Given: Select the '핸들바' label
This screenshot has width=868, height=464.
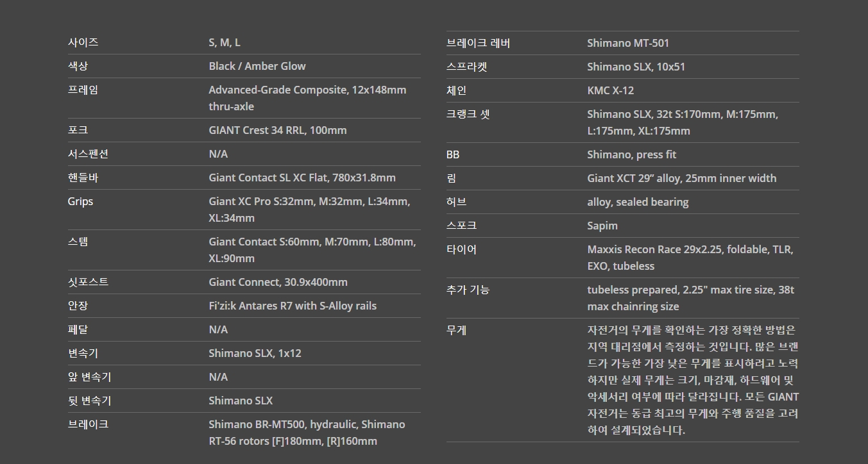Looking at the screenshot, I should (83, 178).
